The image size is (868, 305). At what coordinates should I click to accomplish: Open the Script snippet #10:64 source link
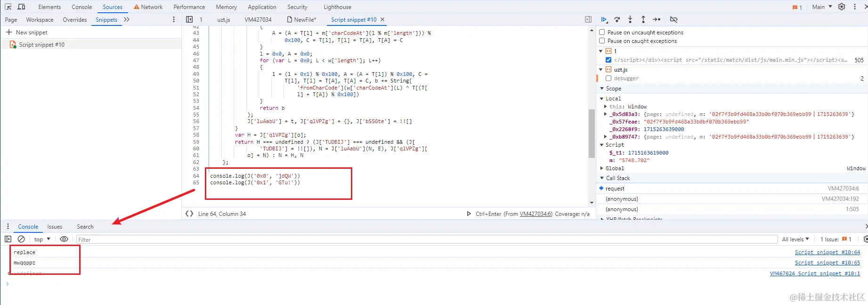pos(827,252)
